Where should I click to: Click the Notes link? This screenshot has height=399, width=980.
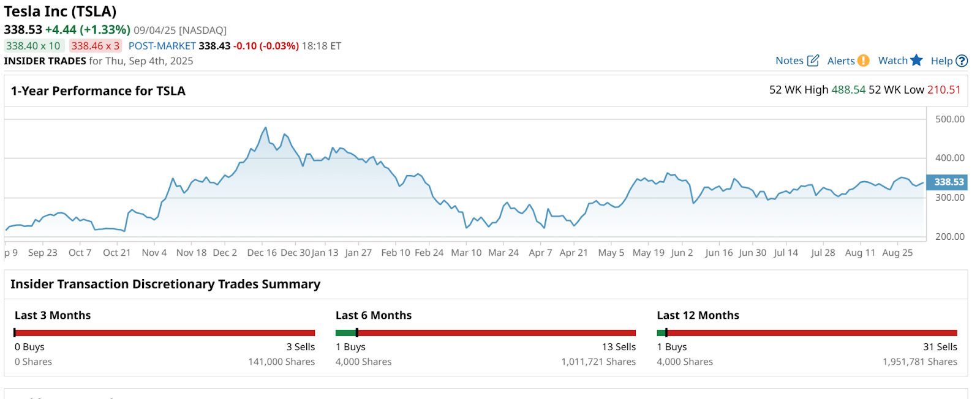coord(790,61)
